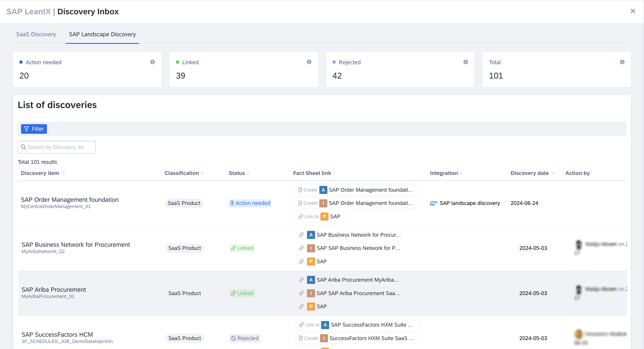Click link icon beside SAP Ariba Procurement MyAriba...
Image resolution: width=644 pixels, height=349 pixels.
point(301,280)
